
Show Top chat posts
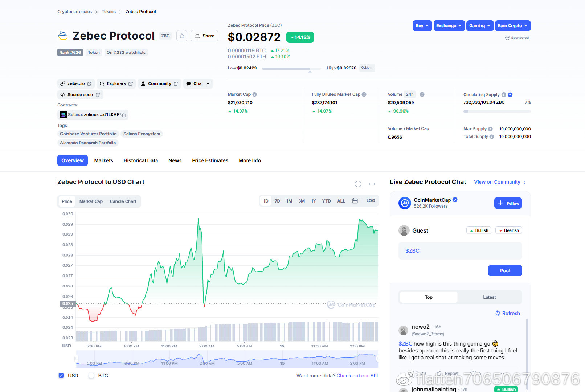(429, 297)
